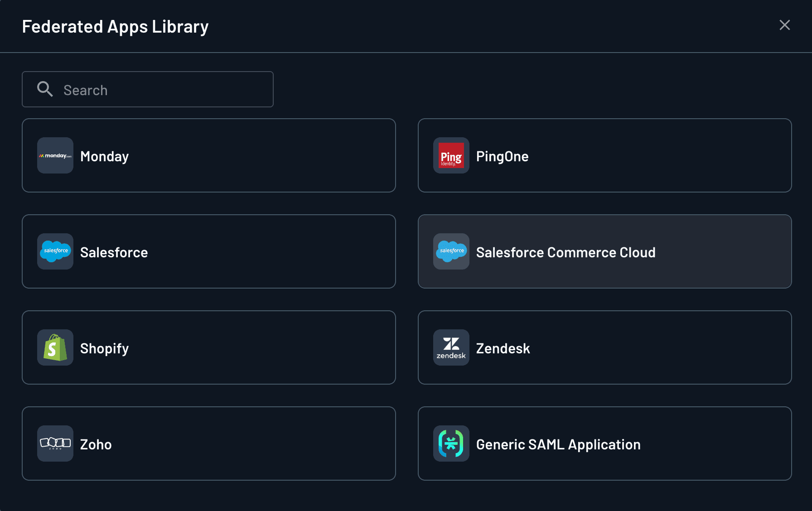
Task: Click the Shopify shopping bag icon
Action: [x=55, y=347]
